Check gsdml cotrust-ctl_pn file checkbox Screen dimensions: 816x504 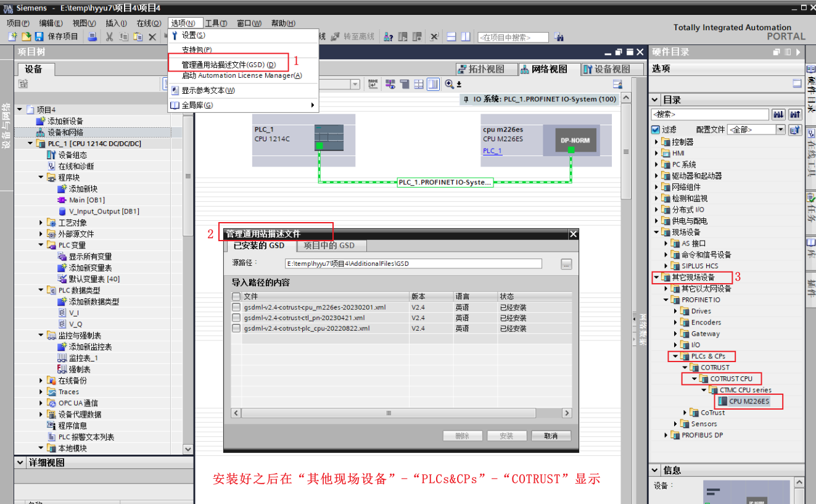[236, 318]
